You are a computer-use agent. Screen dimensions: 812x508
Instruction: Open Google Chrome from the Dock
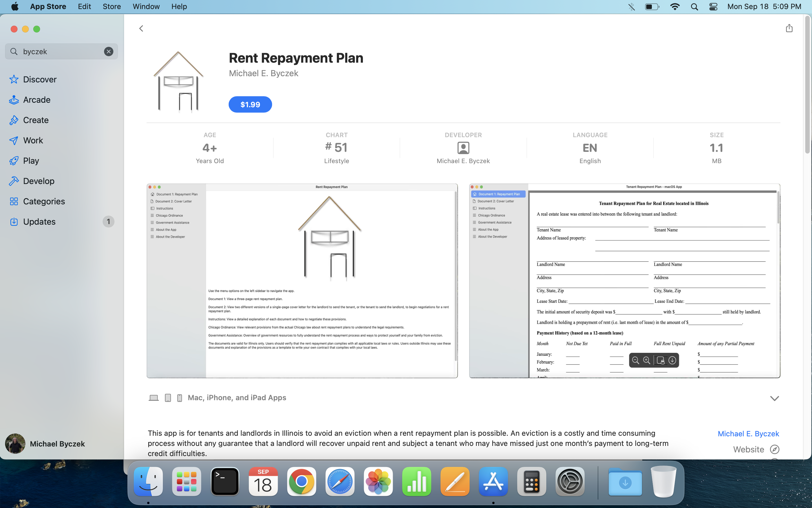(x=301, y=481)
